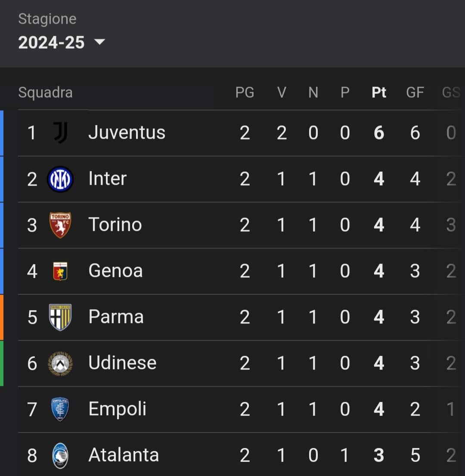The image size is (465, 476).
Task: Open the Udinese team name link
Action: 122,362
